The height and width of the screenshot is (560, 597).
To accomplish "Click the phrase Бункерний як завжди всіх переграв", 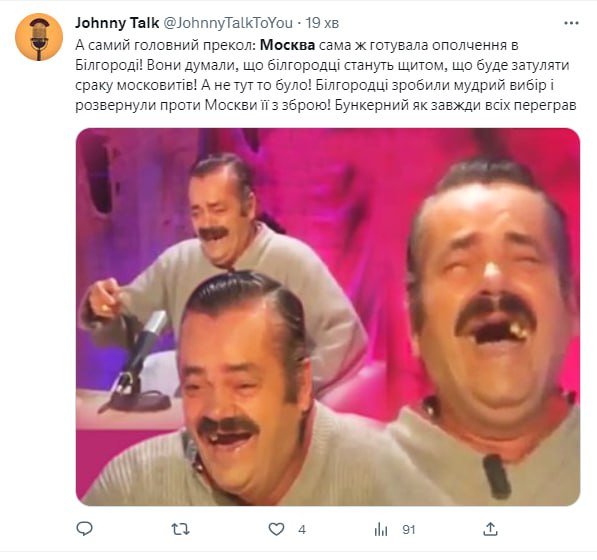I will tap(455, 105).
